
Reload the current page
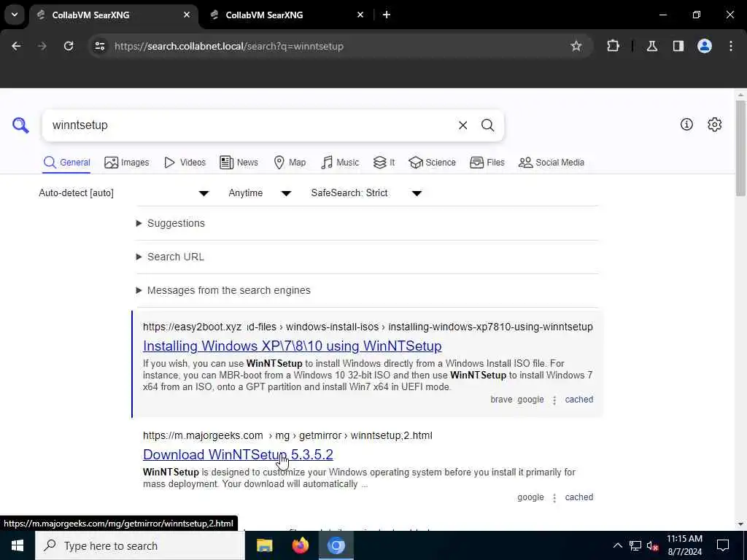pyautogui.click(x=69, y=46)
